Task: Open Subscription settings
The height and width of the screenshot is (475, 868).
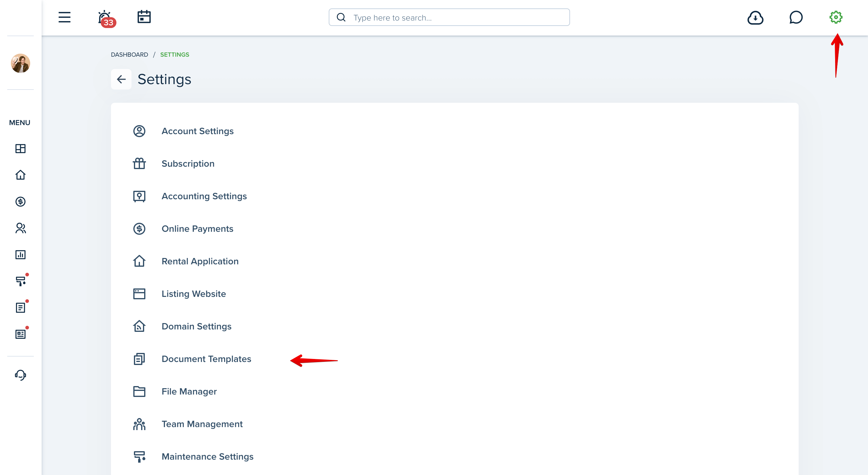Action: (188, 164)
